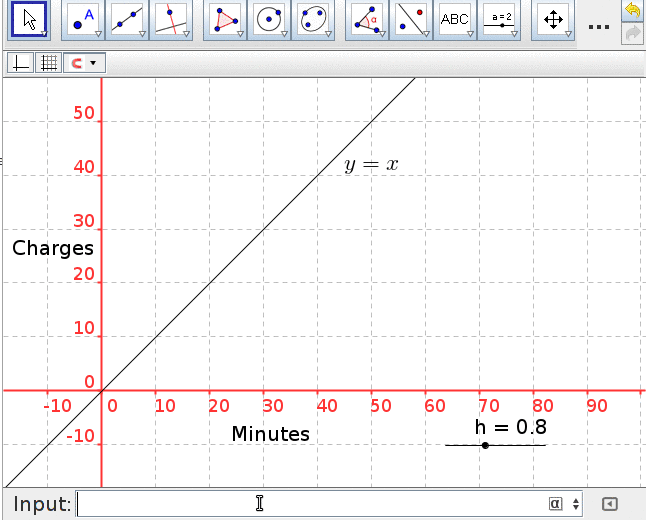Click the Undo arrow button

pos(631,11)
